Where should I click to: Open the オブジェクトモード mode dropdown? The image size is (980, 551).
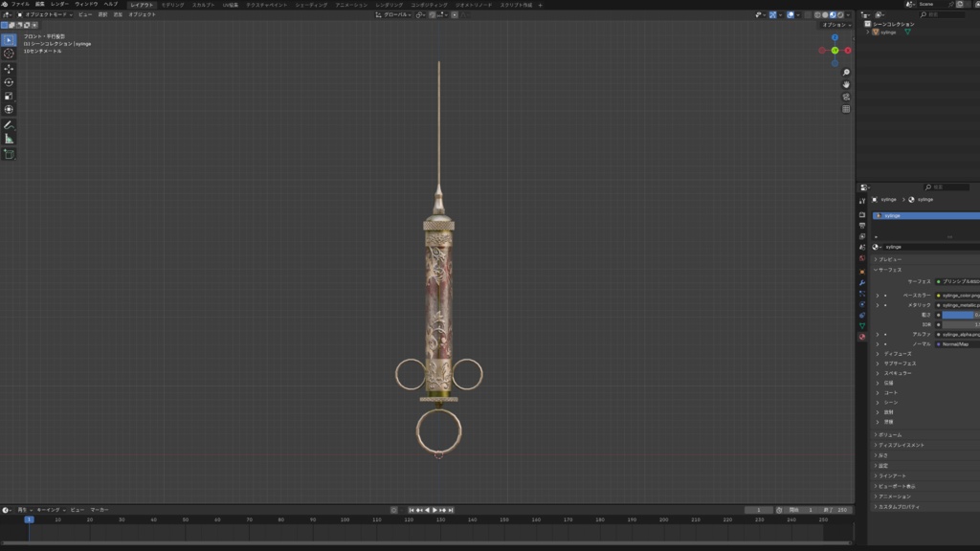[x=46, y=16]
